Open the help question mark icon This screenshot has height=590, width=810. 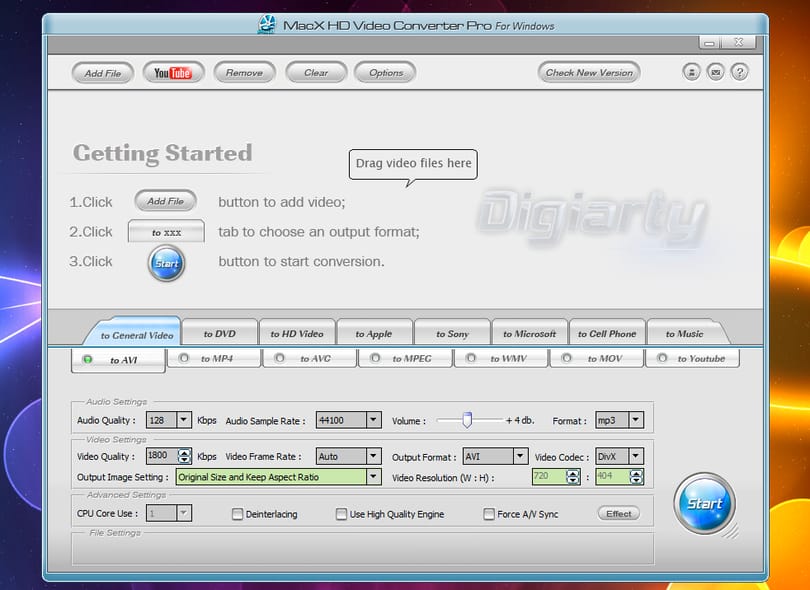tap(739, 72)
